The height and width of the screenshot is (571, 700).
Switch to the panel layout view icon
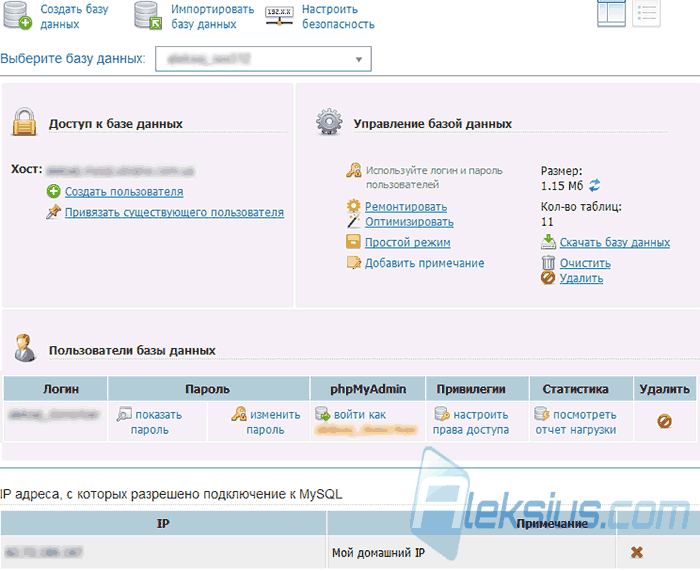[611, 14]
